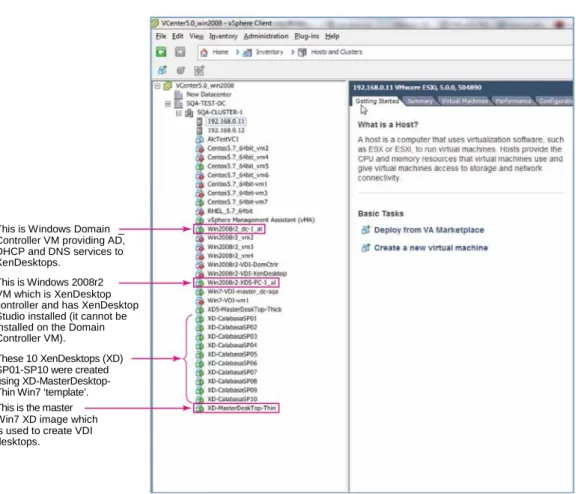Viewport: 581px width, 494px height.
Task: Select the Win7-VDI-master_dc-sqa VM
Action: tap(243, 292)
